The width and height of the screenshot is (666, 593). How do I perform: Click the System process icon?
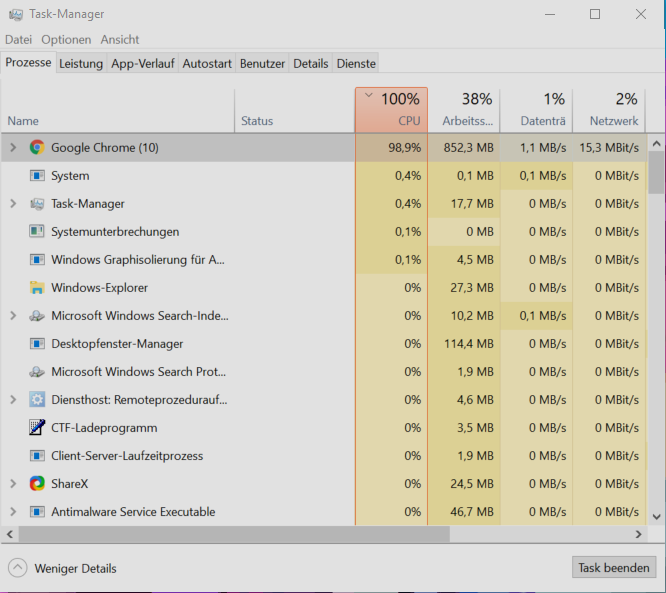coord(37,175)
